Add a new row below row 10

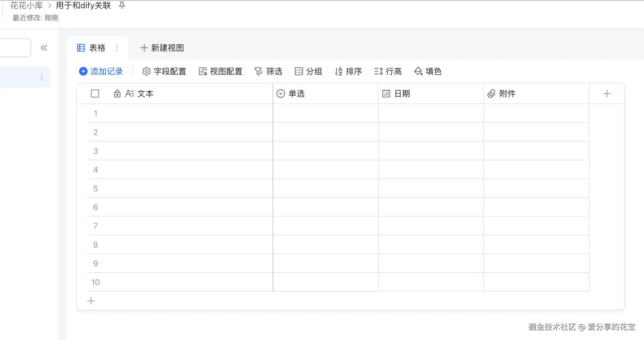click(91, 301)
